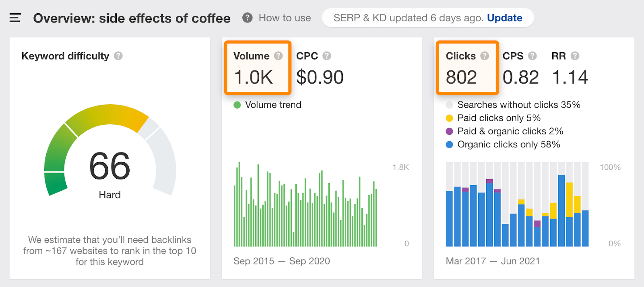The image size is (644, 287).
Task: Toggle Searches without clicks legend item
Action: point(450,105)
